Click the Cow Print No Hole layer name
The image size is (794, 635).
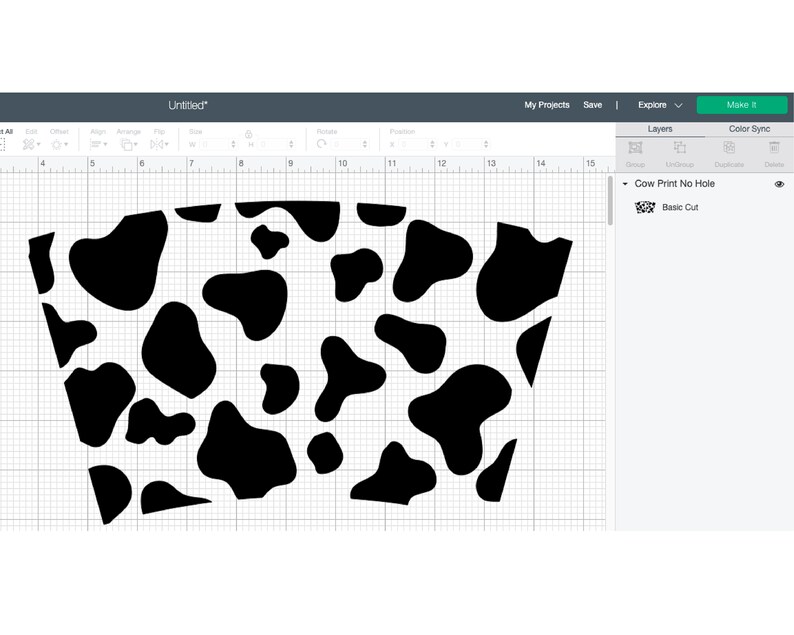(674, 184)
